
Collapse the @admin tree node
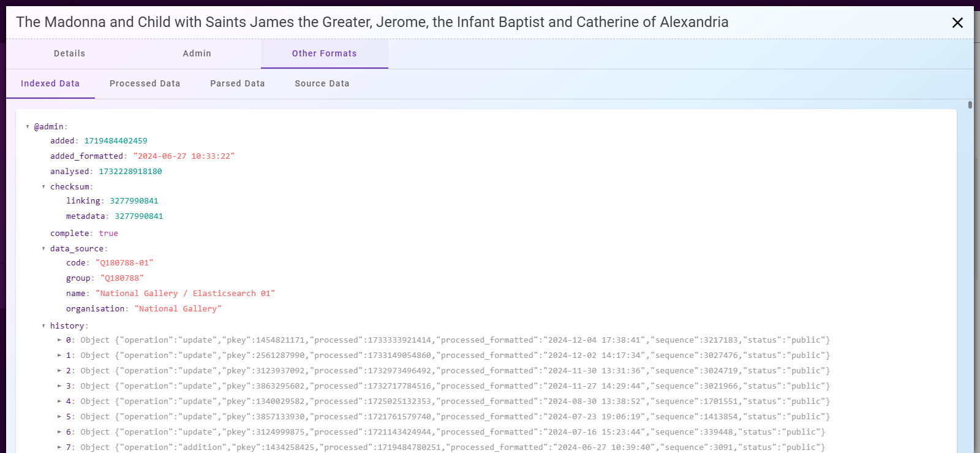pyautogui.click(x=28, y=127)
